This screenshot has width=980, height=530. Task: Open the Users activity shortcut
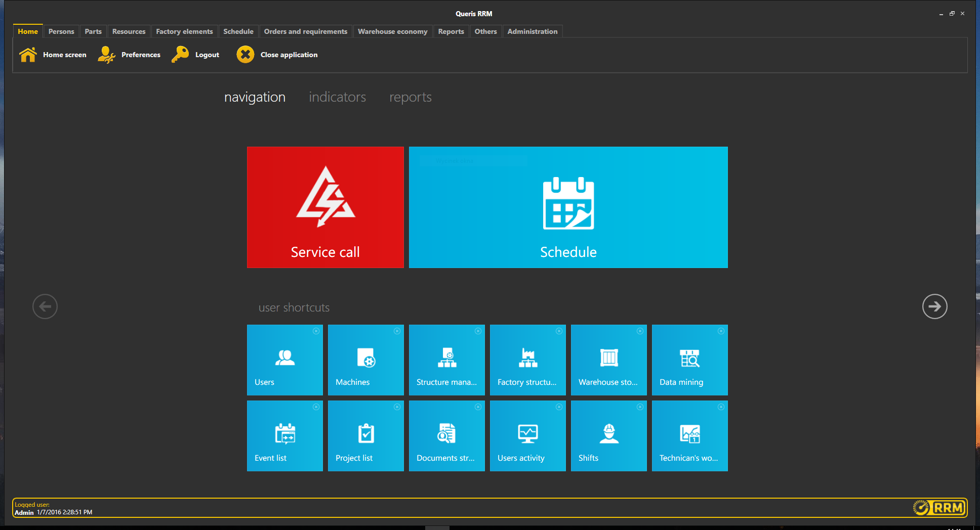click(x=527, y=435)
